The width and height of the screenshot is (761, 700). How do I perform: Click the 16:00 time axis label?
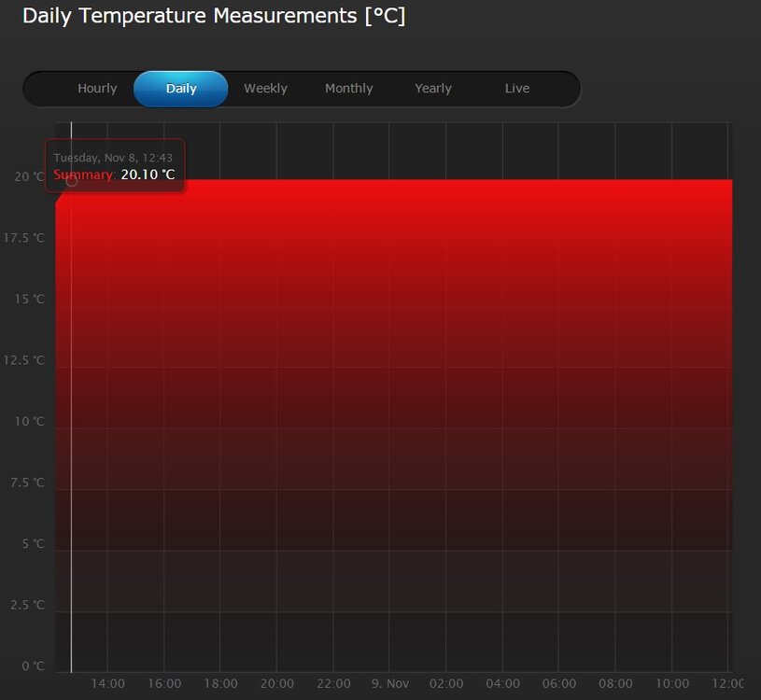tap(164, 683)
